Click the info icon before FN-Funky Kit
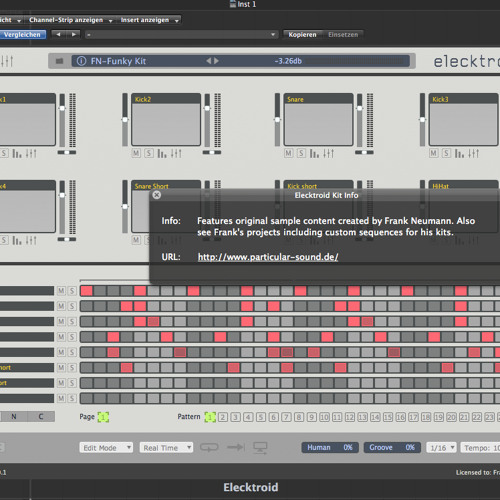Image resolution: width=500 pixels, height=500 pixels. point(81,61)
